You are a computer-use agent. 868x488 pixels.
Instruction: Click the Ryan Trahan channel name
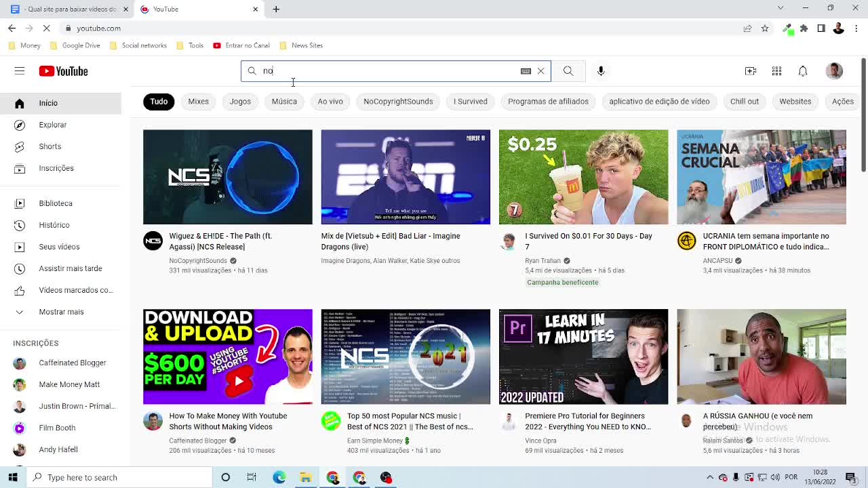[542, 260]
